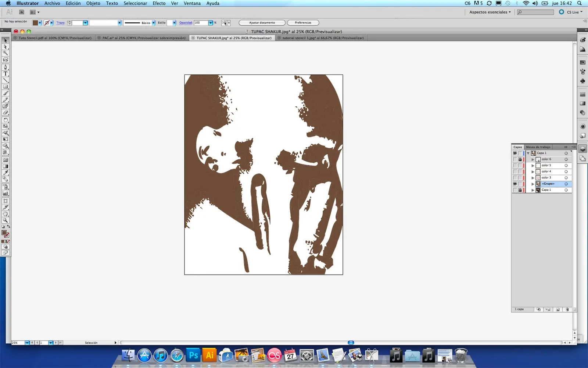Open the Efecto menu
The width and height of the screenshot is (588, 368).
[x=159, y=3]
